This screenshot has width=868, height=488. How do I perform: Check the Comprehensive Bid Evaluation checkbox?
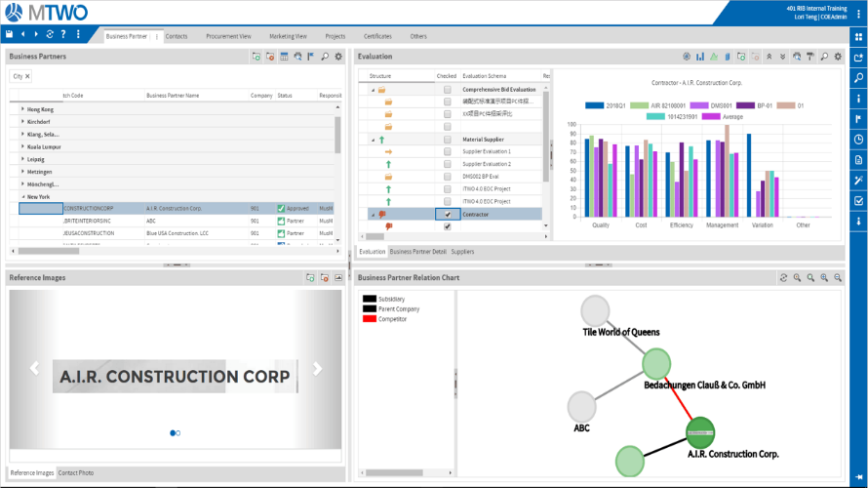(x=448, y=89)
